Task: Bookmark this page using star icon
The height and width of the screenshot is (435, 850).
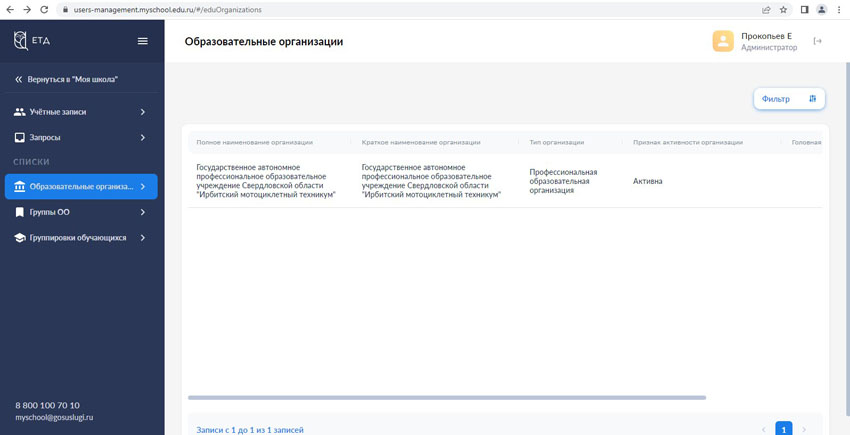Action: tap(783, 9)
